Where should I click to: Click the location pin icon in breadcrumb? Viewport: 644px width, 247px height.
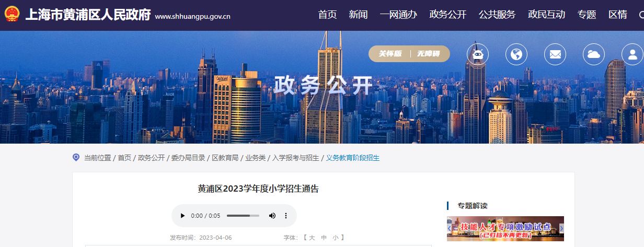pyautogui.click(x=76, y=157)
